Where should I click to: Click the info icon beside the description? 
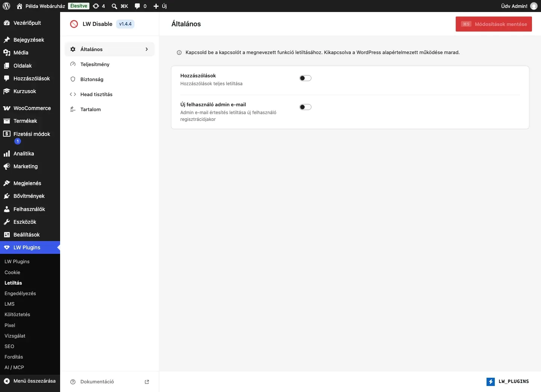pos(179,53)
